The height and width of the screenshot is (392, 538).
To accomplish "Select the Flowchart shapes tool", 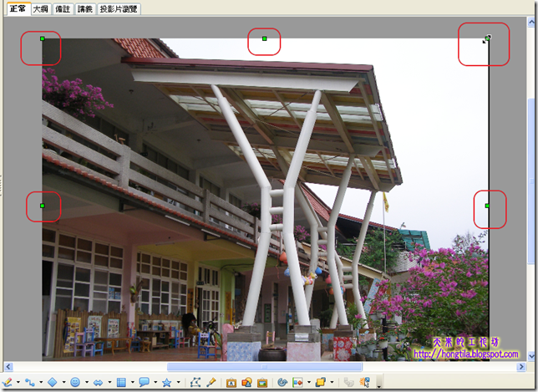I will click(121, 382).
